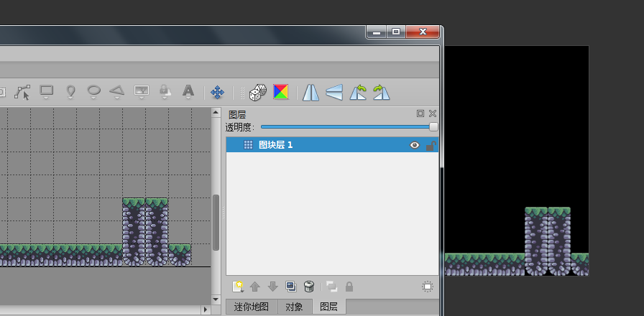Screen dimensions: 644x316
Task: Click the tall stone pillar in the map
Action: pos(145,232)
